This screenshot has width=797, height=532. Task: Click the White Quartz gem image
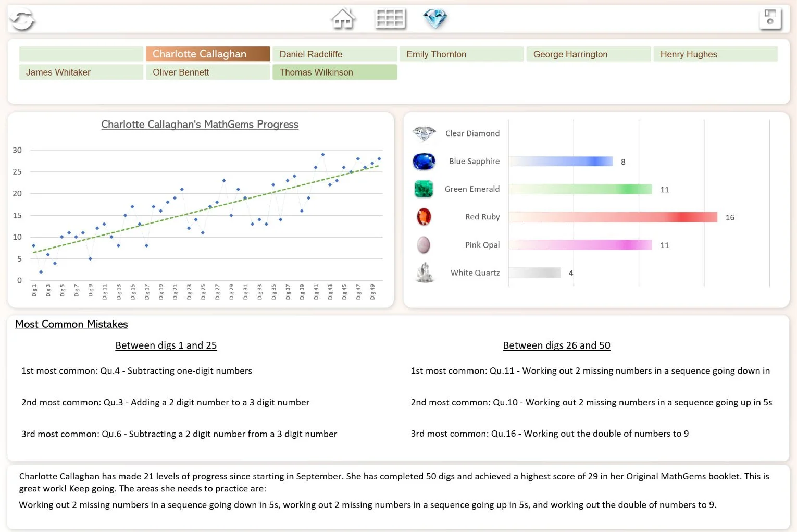tap(425, 273)
